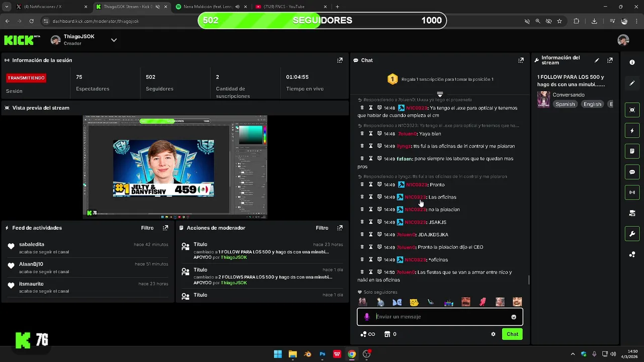
Task: Pop out the Feed de actividades panel
Action: [165, 228]
